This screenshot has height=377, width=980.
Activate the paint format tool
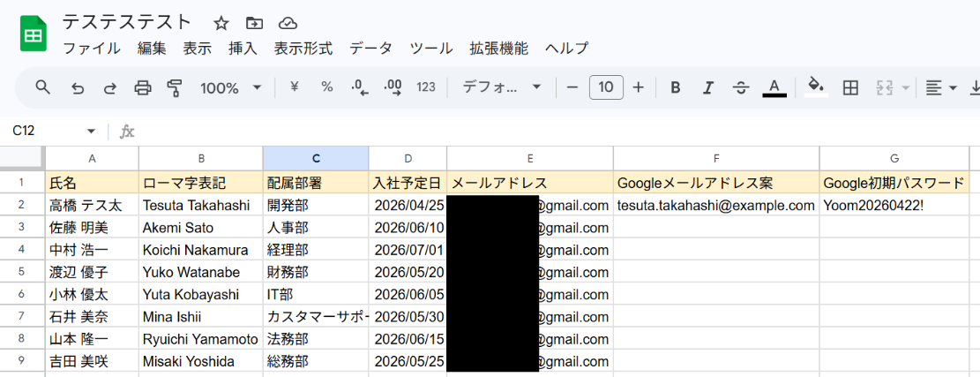pos(175,87)
